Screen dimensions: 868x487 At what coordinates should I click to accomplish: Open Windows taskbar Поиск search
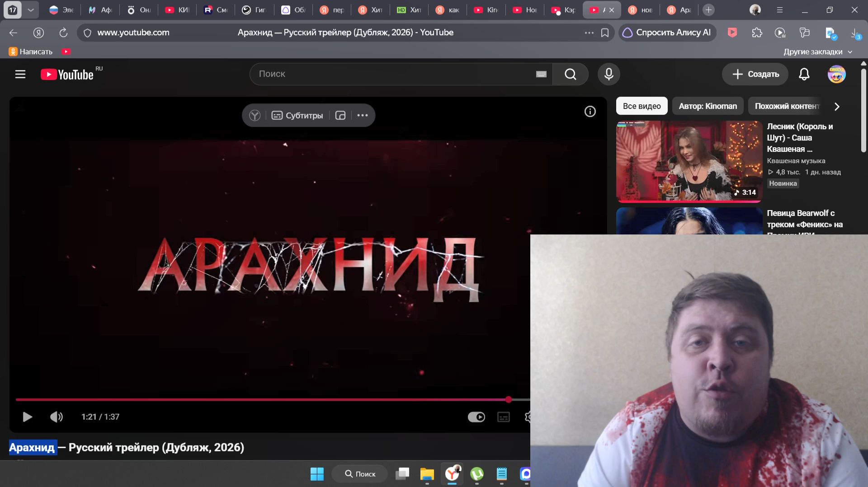360,474
